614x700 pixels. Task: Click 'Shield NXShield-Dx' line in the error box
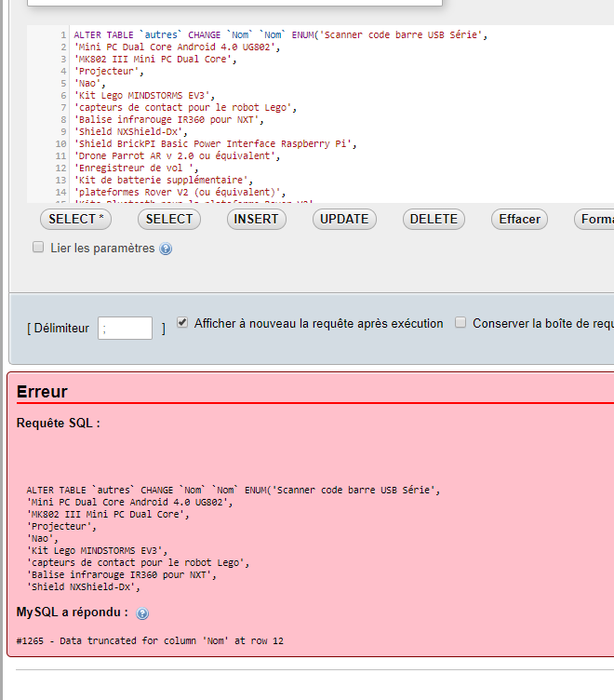pos(83,587)
